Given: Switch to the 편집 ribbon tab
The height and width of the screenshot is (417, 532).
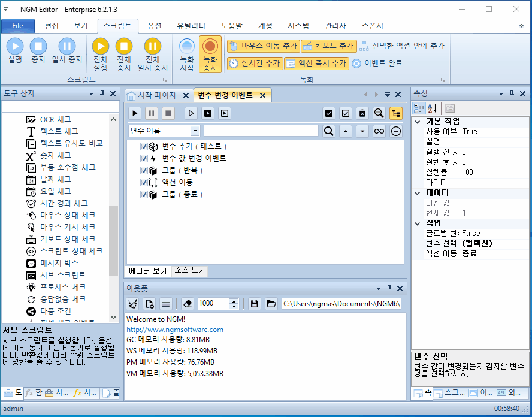Looking at the screenshot, I should click(x=52, y=26).
